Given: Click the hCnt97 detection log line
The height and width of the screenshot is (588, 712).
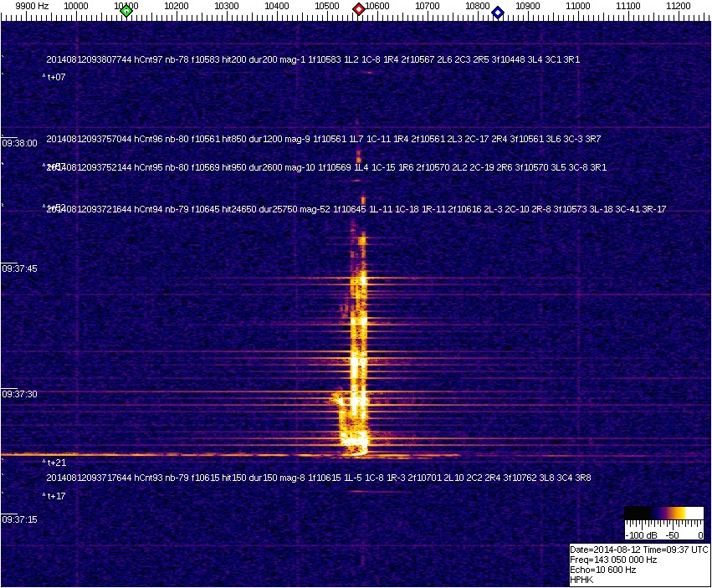Looking at the screenshot, I should pos(313,60).
